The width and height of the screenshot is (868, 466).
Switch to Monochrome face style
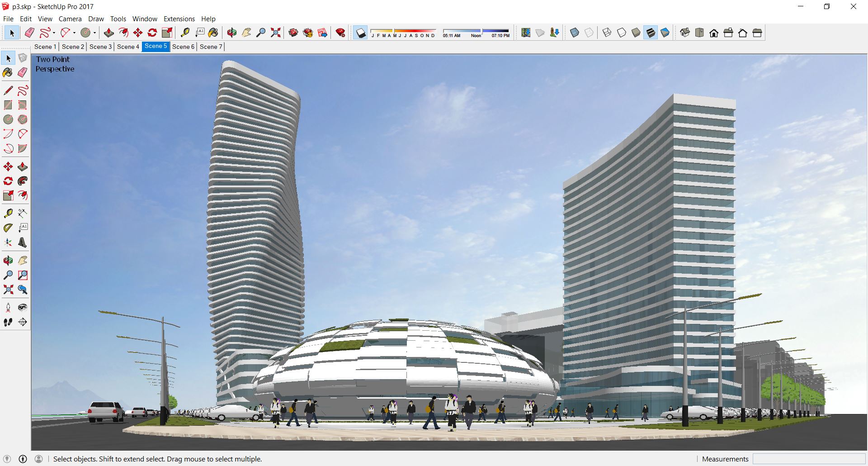(665, 33)
